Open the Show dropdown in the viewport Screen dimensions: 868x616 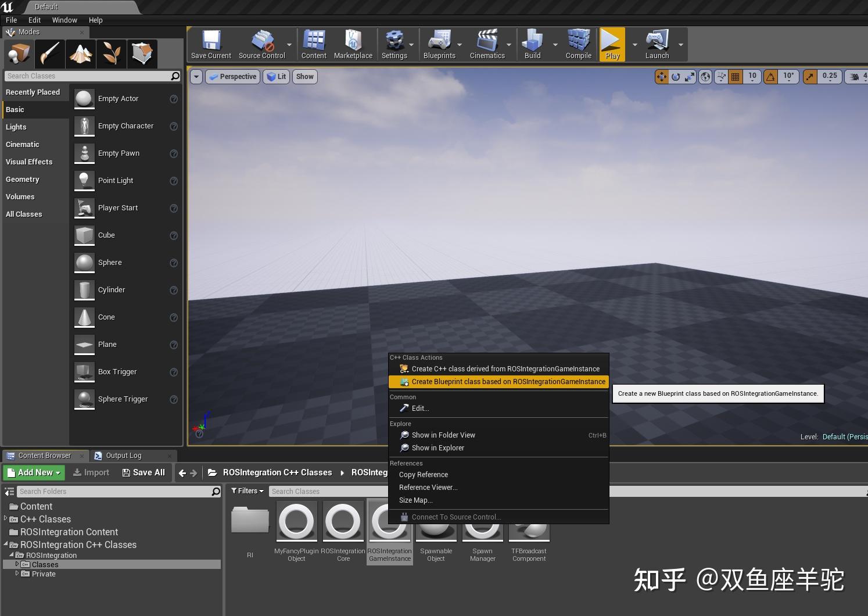pyautogui.click(x=304, y=76)
